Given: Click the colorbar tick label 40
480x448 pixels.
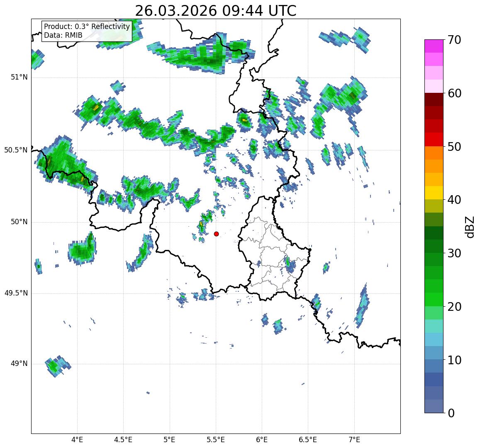Looking at the screenshot, I should (454, 200).
